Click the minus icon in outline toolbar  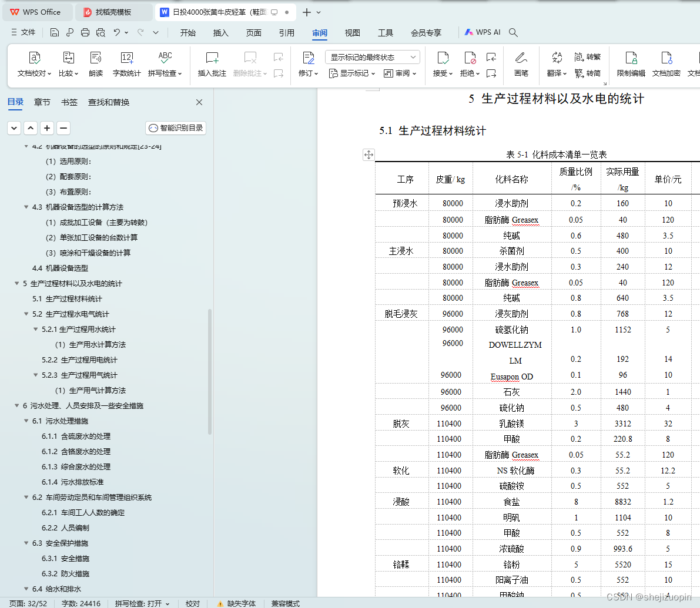pos(63,128)
